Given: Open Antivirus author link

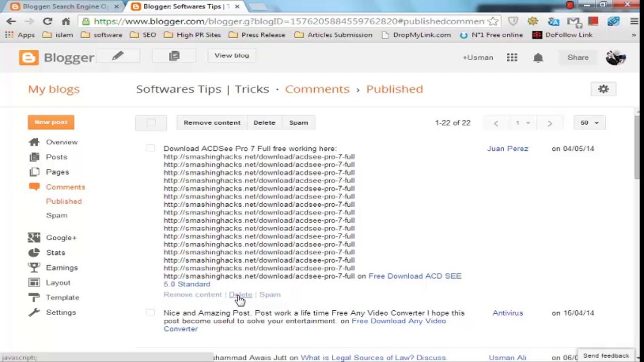Looking at the screenshot, I should [508, 313].
